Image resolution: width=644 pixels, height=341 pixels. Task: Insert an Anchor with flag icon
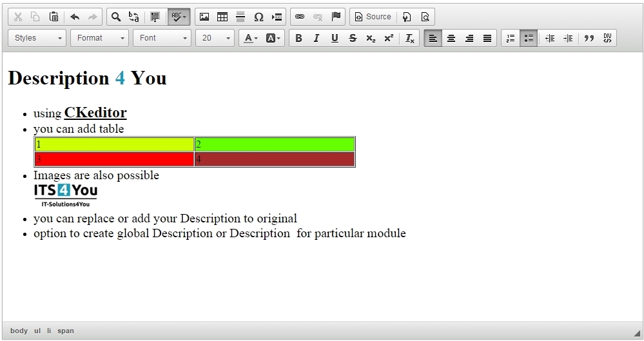336,17
